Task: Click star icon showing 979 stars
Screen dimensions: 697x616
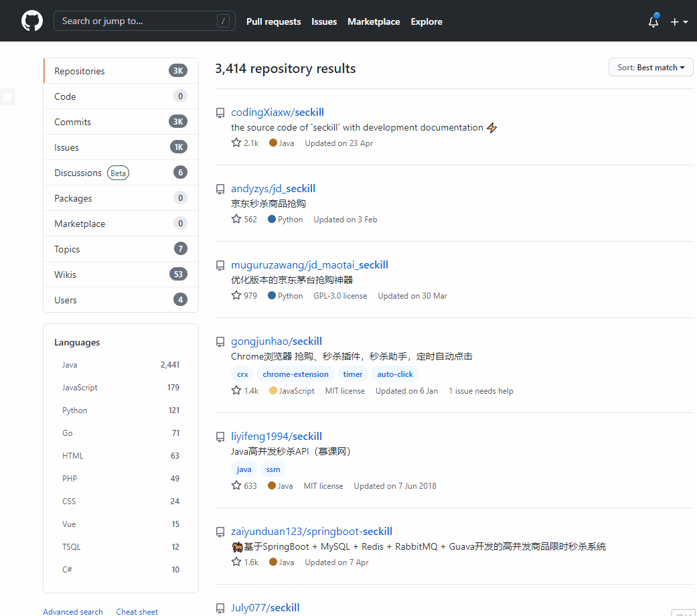Action: coord(236,295)
